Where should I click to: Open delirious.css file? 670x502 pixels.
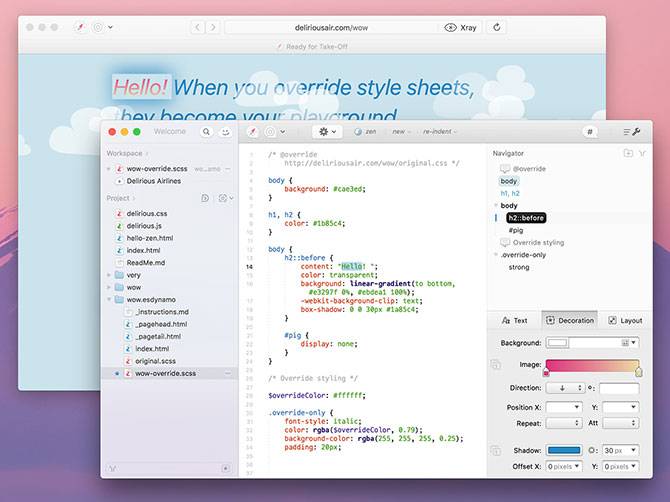(x=147, y=214)
